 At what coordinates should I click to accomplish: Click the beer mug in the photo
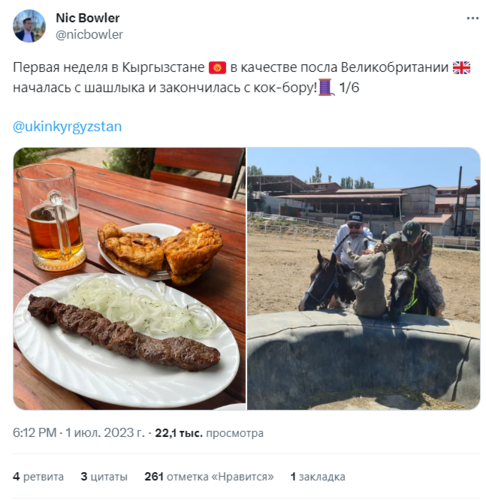pos(51,217)
